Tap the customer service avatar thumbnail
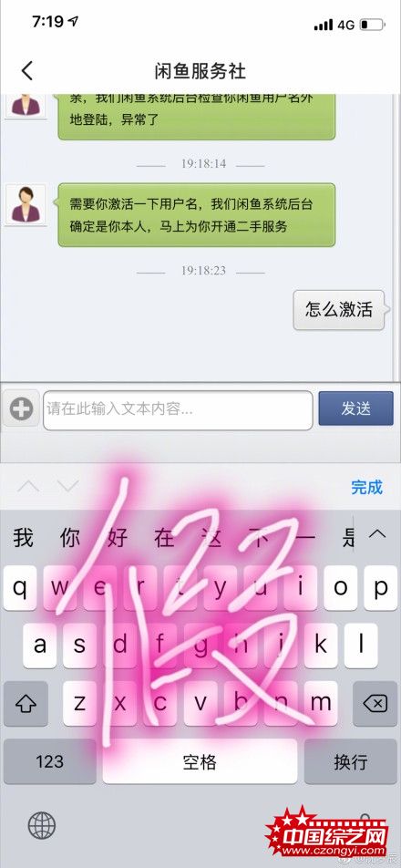 (26, 205)
